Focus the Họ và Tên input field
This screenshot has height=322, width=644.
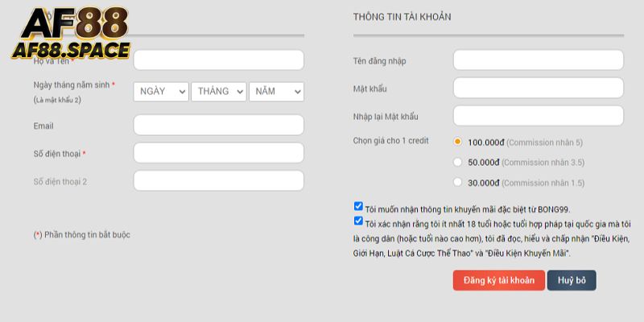pyautogui.click(x=218, y=60)
